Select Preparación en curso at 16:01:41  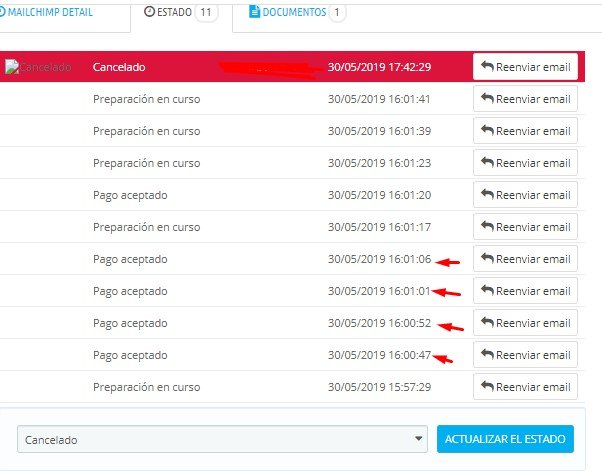point(146,99)
